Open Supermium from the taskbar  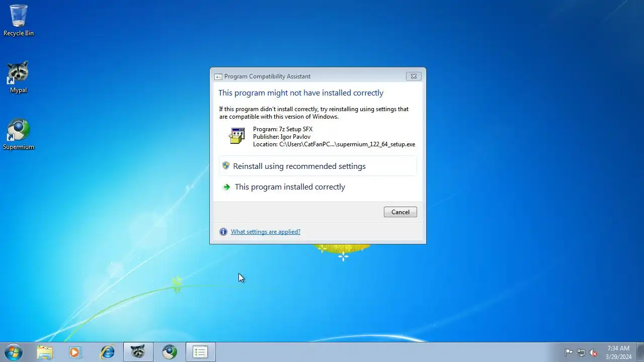pyautogui.click(x=170, y=352)
